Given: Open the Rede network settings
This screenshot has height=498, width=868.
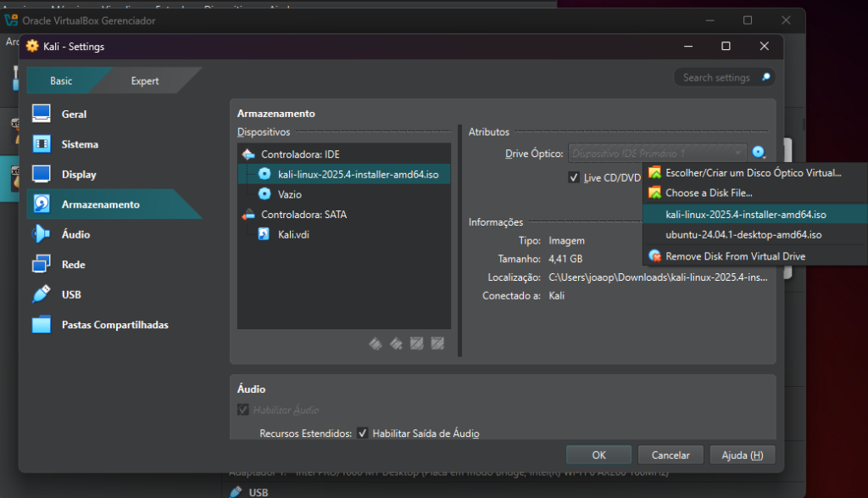Looking at the screenshot, I should [74, 265].
